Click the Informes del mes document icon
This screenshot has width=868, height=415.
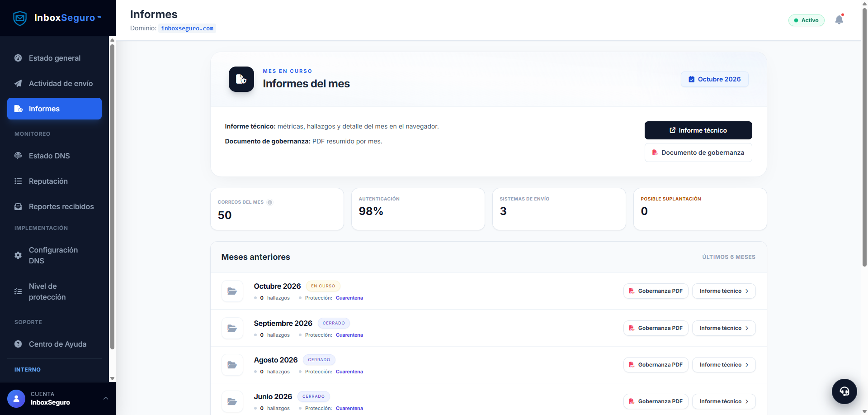click(x=241, y=79)
